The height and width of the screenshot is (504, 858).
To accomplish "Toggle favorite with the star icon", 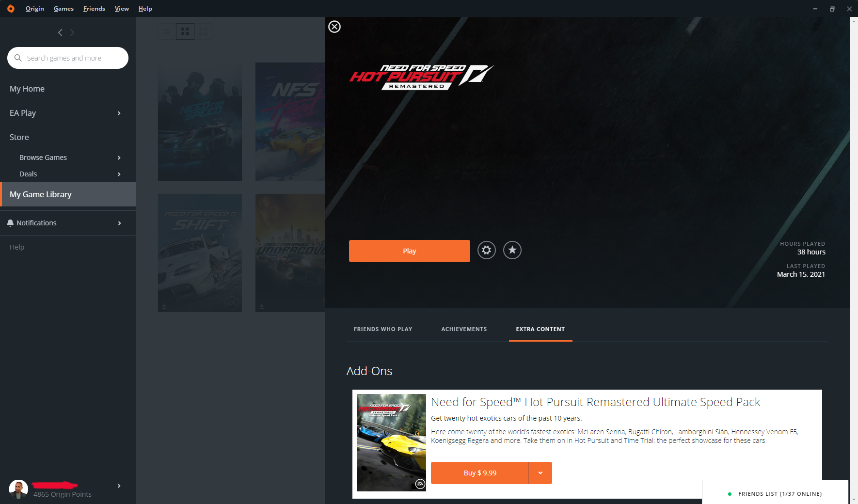I will (512, 250).
